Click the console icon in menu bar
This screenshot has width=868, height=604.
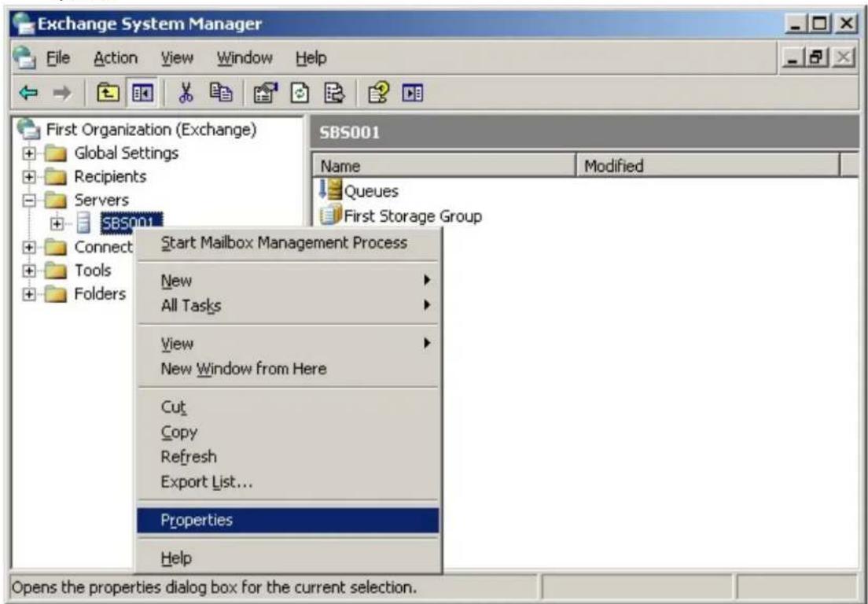point(24,57)
